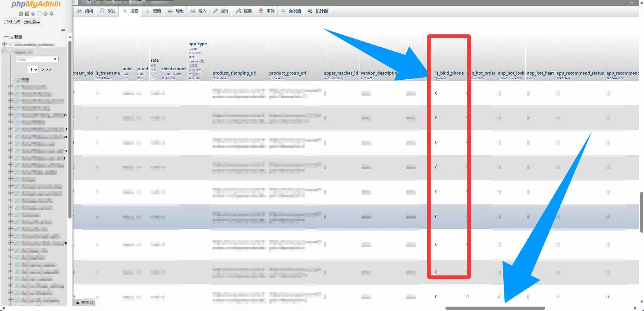
Task: Sort by p_uid column header
Action: pyautogui.click(x=143, y=69)
